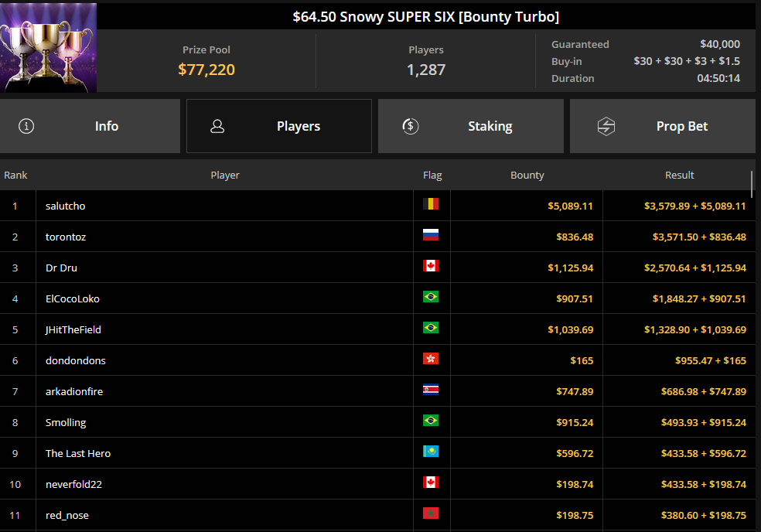
Task: Click the dollar coin Staking icon
Action: (x=411, y=126)
